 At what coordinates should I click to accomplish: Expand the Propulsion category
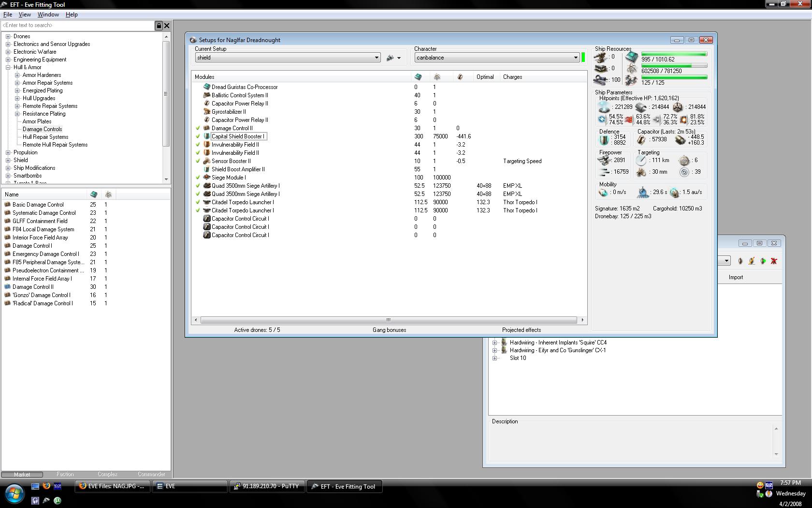pos(8,152)
